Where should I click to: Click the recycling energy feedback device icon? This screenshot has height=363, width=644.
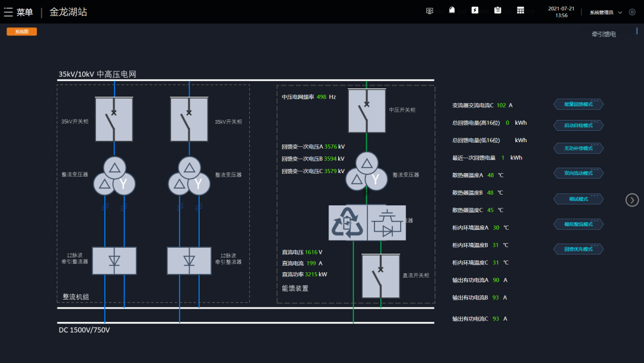coord(348,223)
